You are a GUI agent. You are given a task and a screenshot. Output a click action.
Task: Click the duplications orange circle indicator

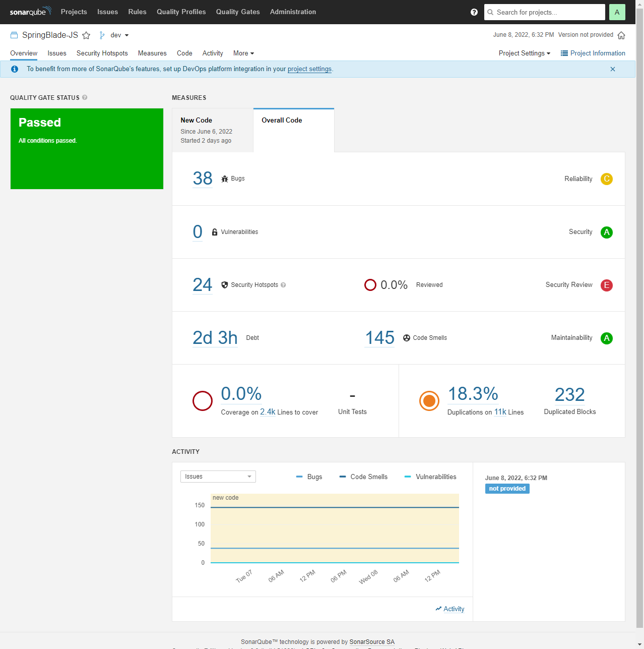tap(429, 401)
